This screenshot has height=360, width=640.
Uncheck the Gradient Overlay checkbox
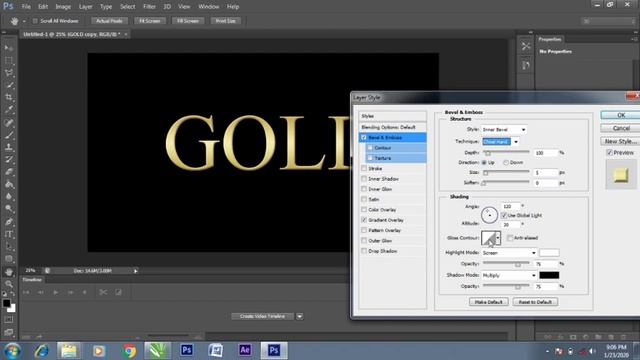(364, 220)
